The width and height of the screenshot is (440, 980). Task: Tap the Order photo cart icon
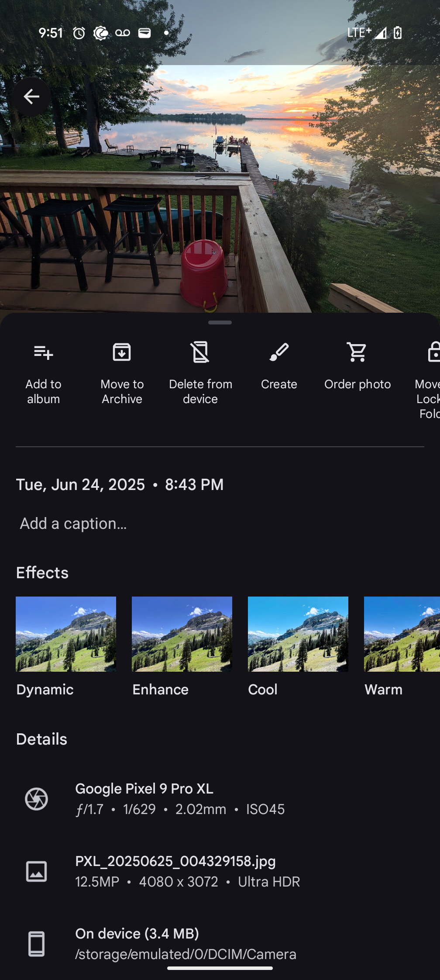point(357,352)
